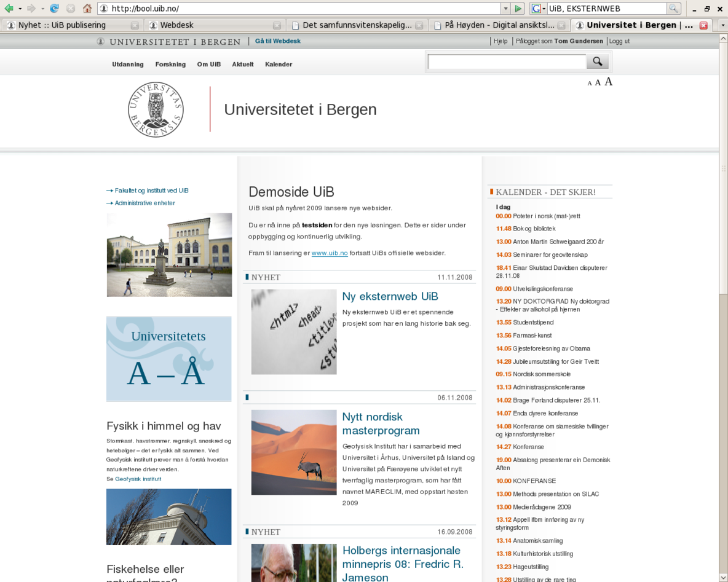Click the Universitas Bergensis owl logo
The width and height of the screenshot is (728, 582).
[156, 109]
